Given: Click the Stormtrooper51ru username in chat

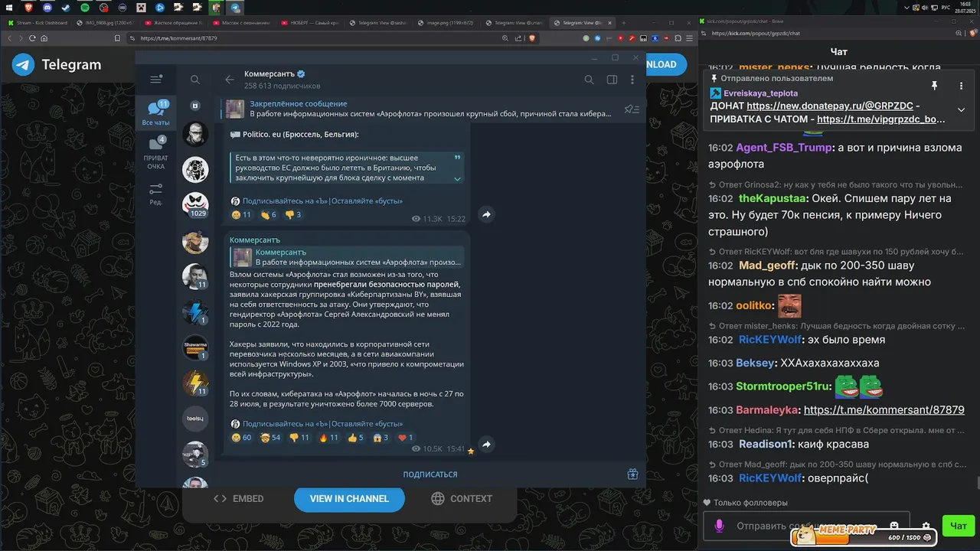Looking at the screenshot, I should pos(783,386).
